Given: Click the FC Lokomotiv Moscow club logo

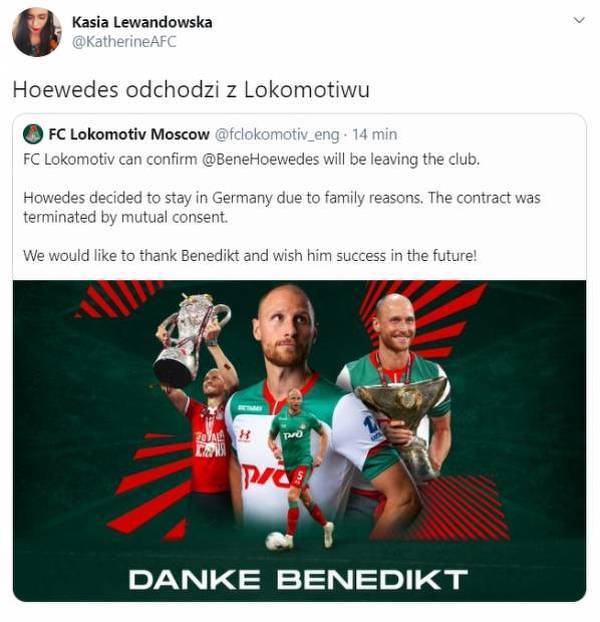Looking at the screenshot, I should coord(33,134).
